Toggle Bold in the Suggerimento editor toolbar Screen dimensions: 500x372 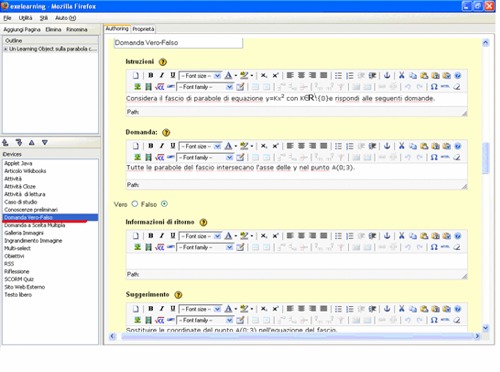(151, 309)
